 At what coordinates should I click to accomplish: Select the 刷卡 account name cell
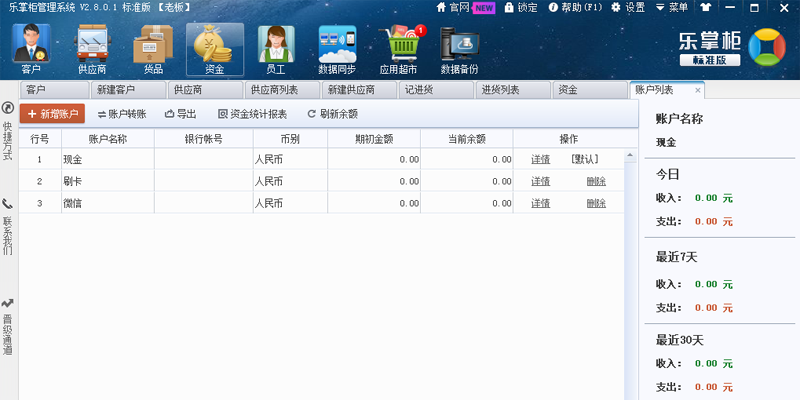click(108, 182)
